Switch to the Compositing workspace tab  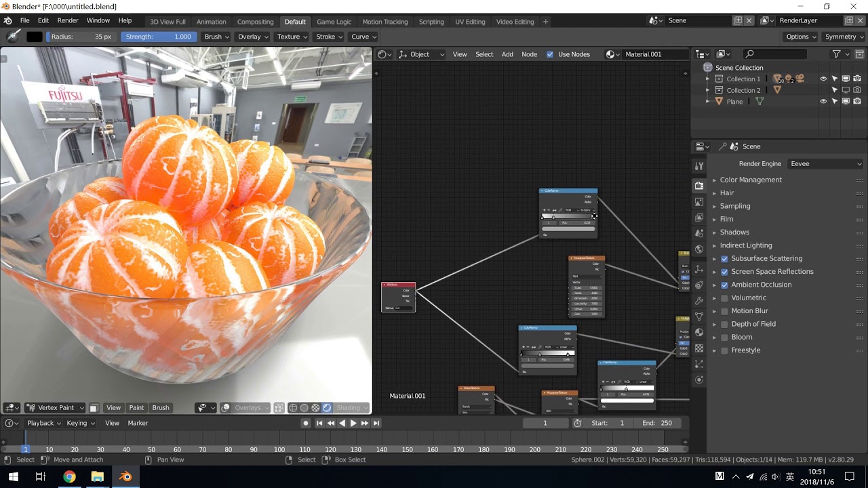(255, 22)
